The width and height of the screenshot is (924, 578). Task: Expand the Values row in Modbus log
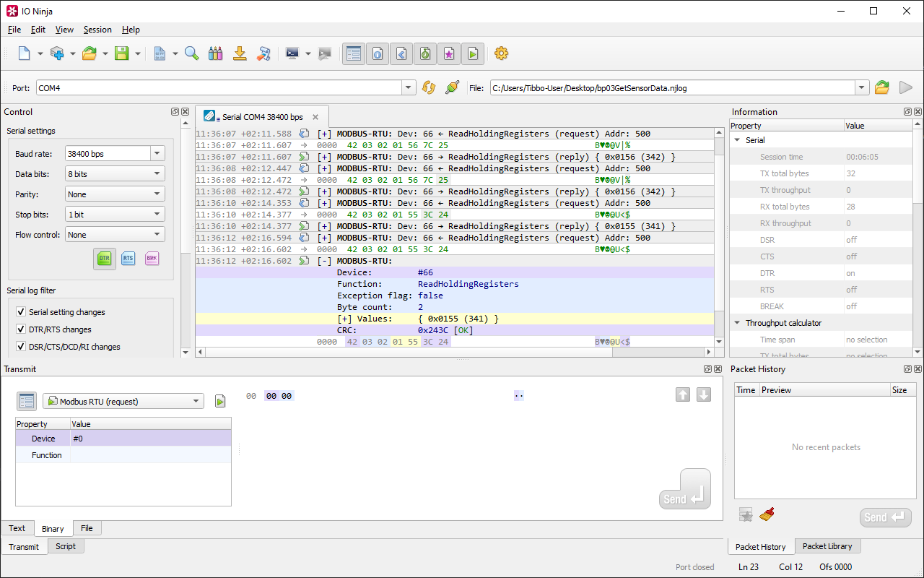[x=344, y=319]
